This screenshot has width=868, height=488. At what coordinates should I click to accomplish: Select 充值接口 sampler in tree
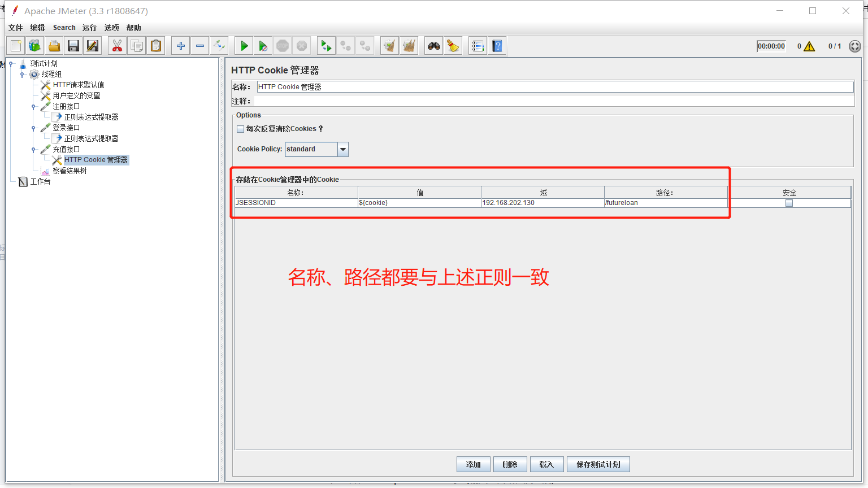click(66, 149)
